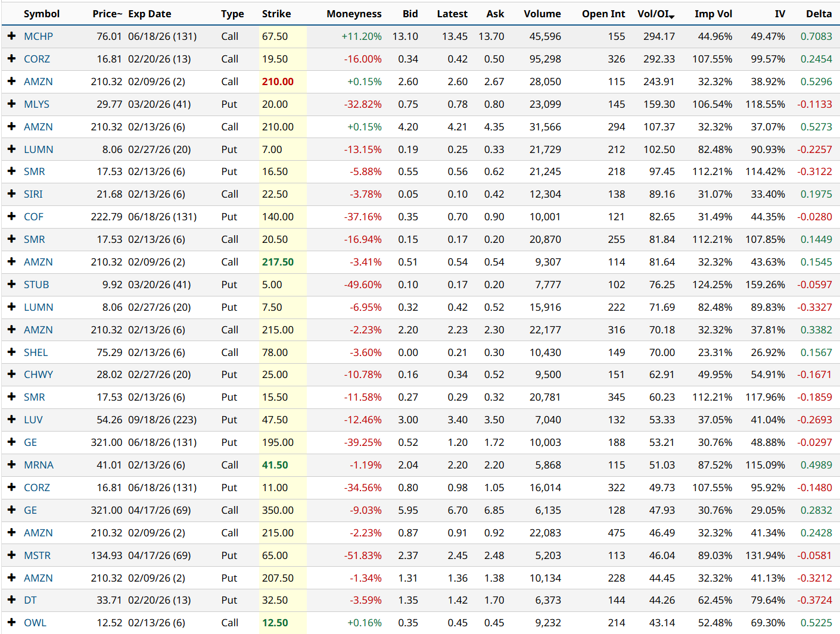Screen dimensions: 840x634
Task: Expand the AMZN 217.50 strike row
Action: tap(11, 262)
